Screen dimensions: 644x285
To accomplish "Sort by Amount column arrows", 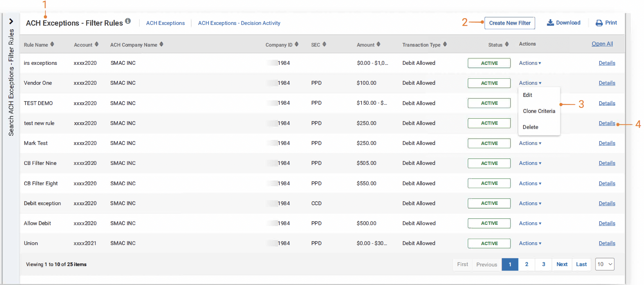I will tap(378, 44).
